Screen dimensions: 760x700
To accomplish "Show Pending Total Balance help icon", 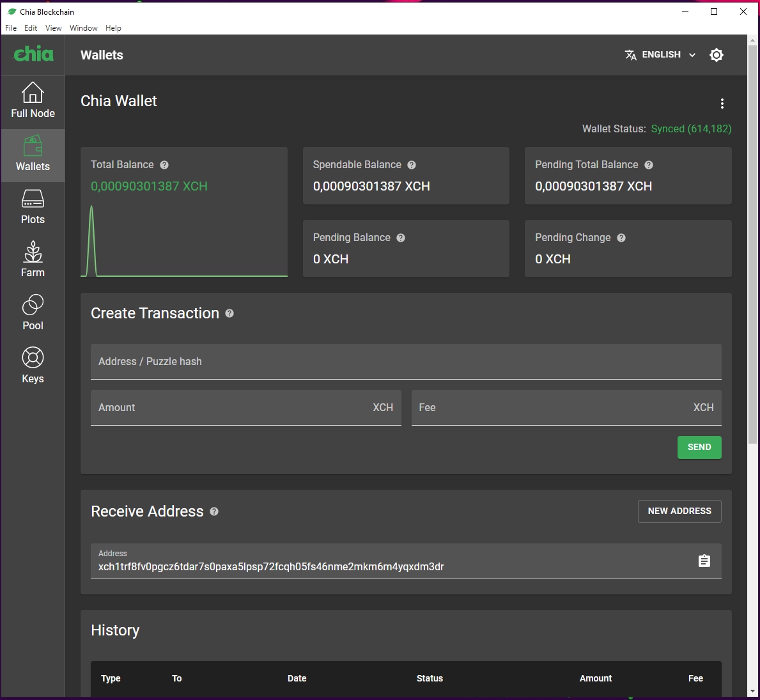I will (x=649, y=165).
